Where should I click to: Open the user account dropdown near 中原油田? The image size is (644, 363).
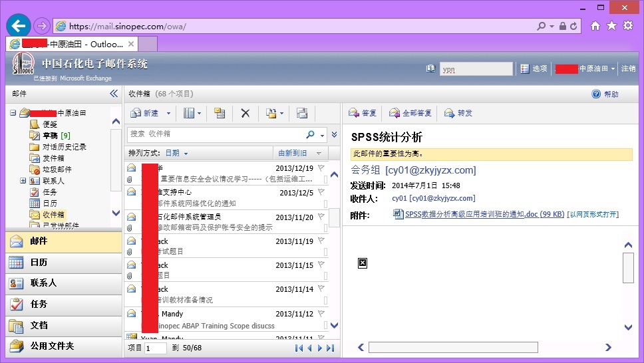coord(613,69)
